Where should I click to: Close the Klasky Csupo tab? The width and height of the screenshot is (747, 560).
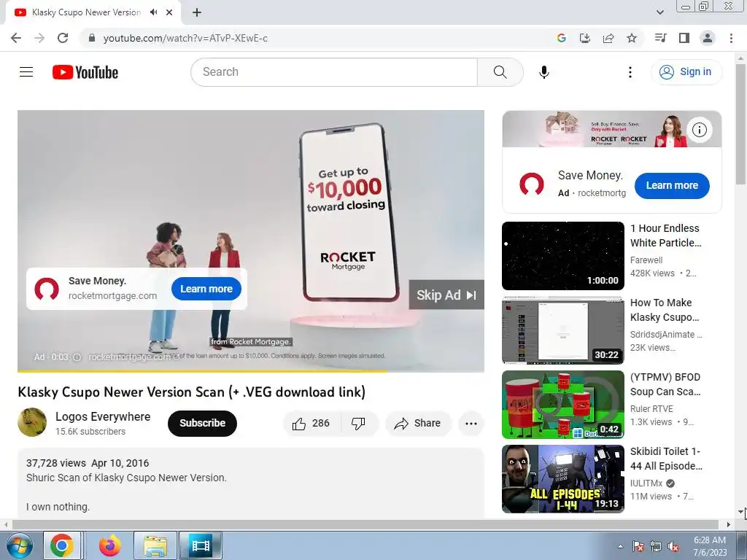(x=169, y=12)
